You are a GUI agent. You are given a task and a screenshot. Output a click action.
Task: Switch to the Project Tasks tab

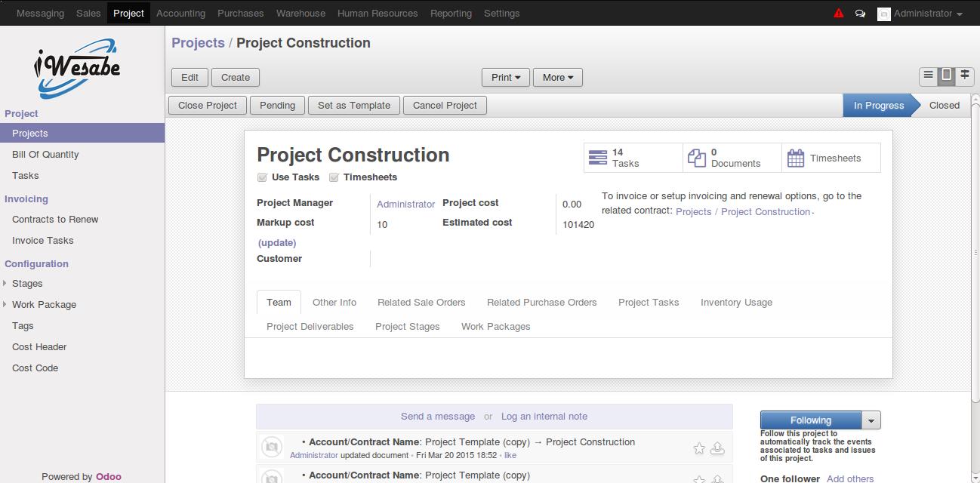(649, 302)
